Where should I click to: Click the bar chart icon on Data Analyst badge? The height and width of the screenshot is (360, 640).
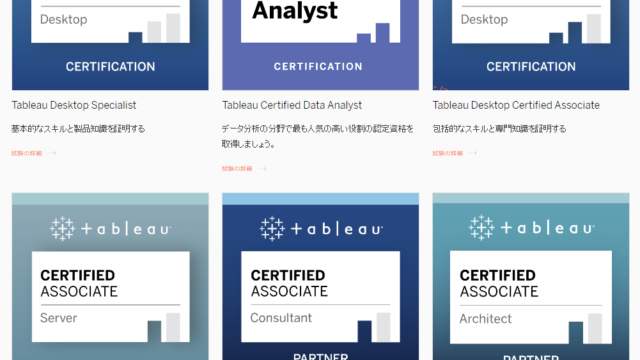tap(373, 33)
